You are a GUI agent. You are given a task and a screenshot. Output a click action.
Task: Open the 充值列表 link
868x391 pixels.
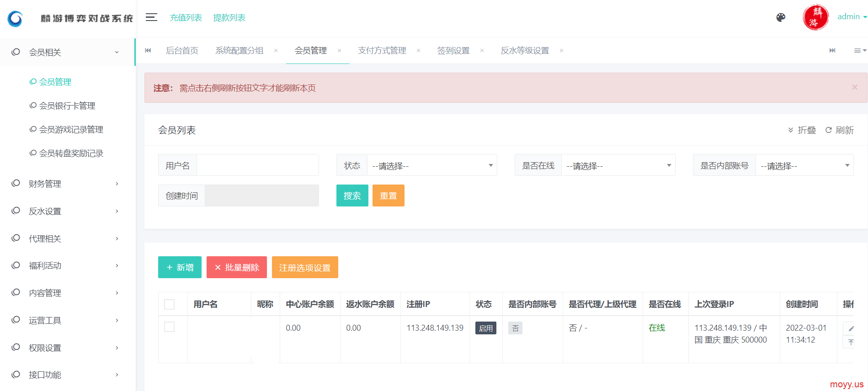point(186,17)
